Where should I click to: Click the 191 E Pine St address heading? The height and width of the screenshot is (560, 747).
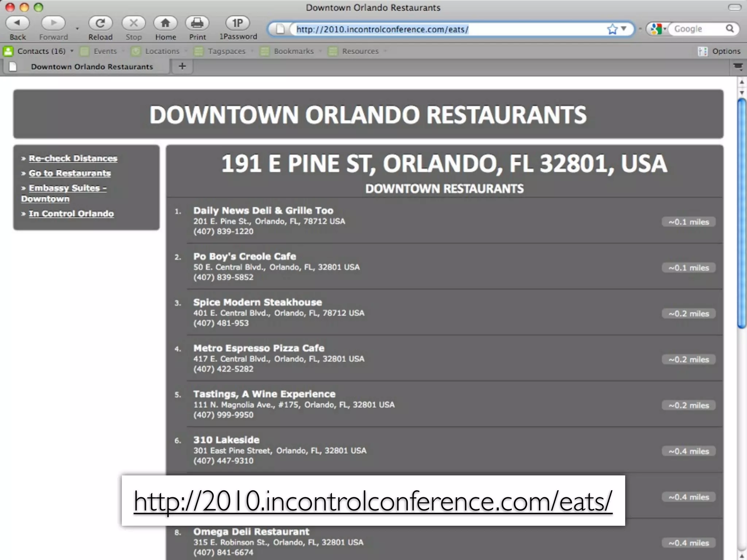click(444, 164)
